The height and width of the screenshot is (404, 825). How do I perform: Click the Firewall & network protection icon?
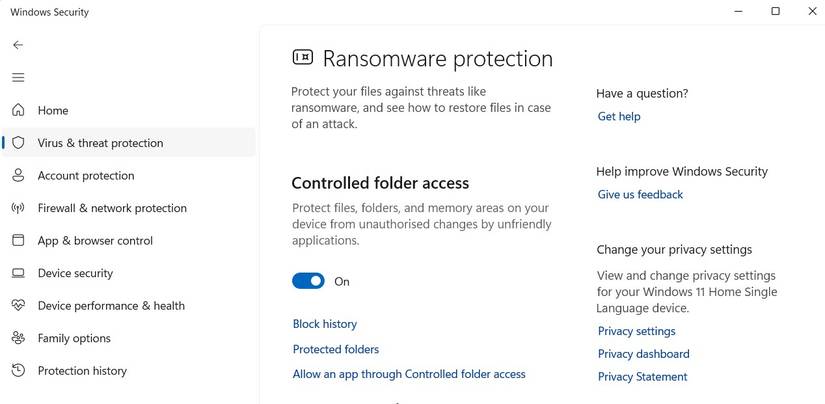pos(18,208)
